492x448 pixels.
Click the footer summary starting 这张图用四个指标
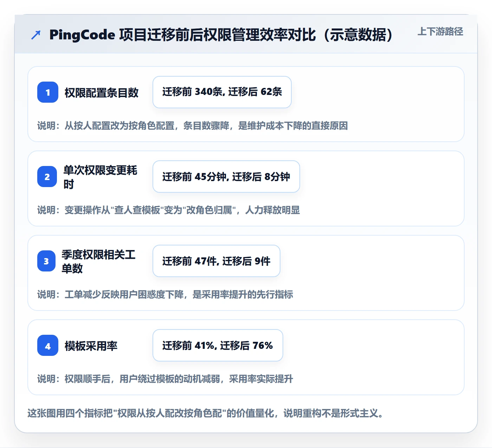click(x=206, y=413)
